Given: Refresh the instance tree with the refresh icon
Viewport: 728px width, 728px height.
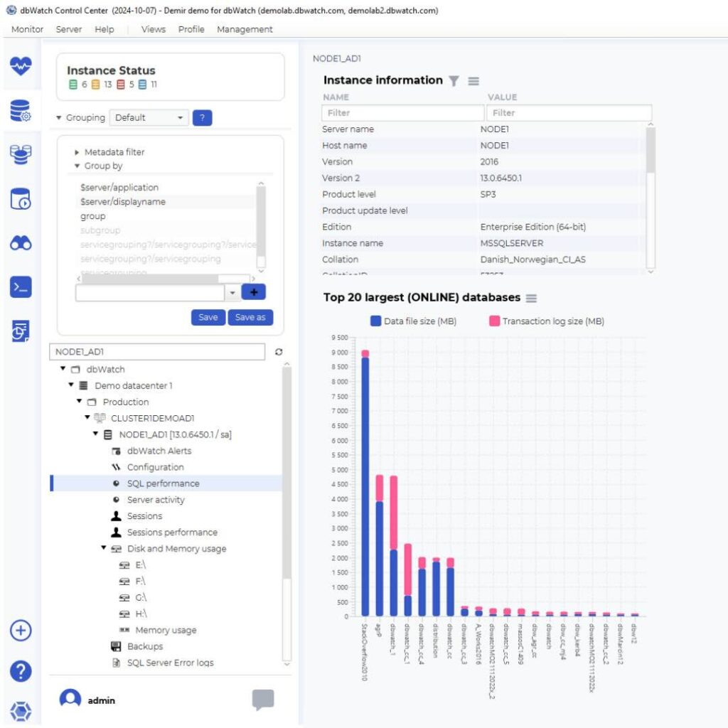Looking at the screenshot, I should (x=278, y=351).
